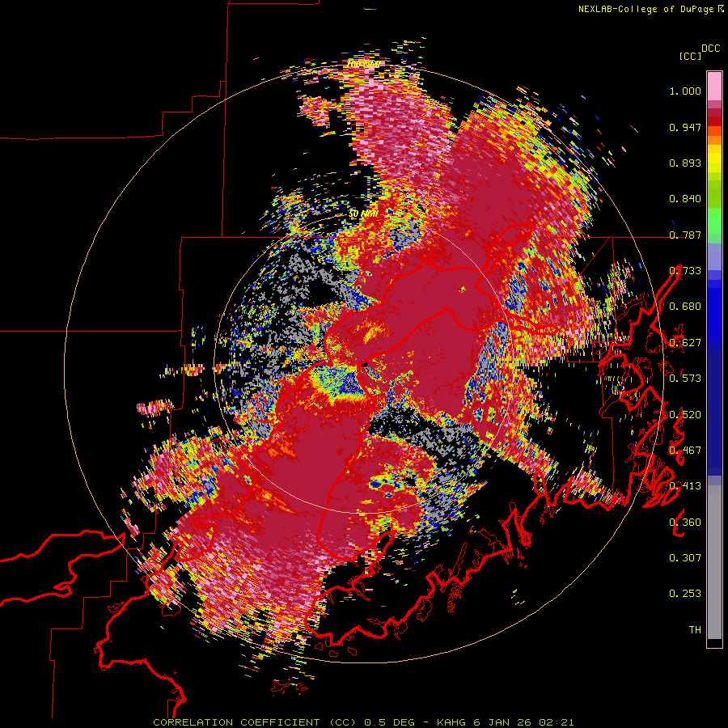This screenshot has width=728, height=728.
Task: Select the 0.573 legend value
Action: tap(685, 379)
